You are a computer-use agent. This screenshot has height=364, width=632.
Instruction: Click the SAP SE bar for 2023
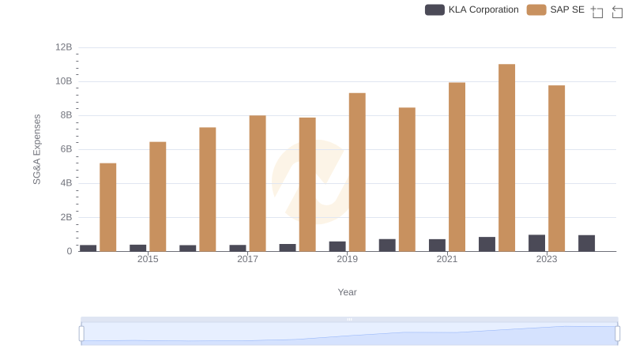(557, 168)
